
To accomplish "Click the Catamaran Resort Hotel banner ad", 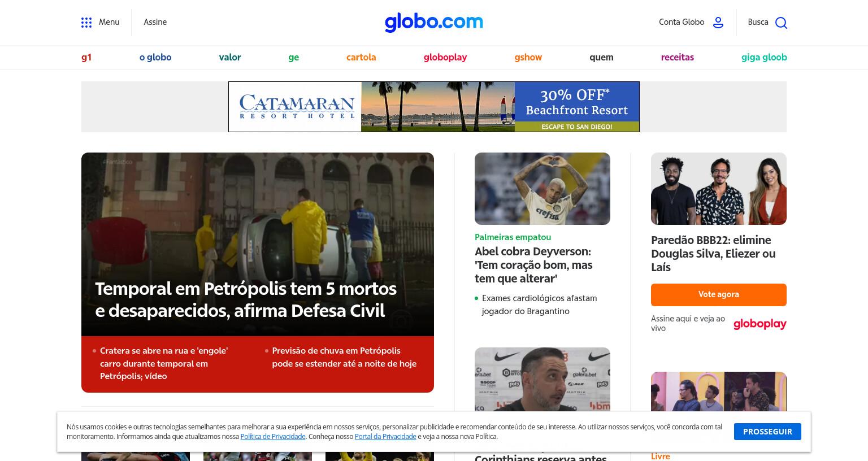I will point(434,107).
